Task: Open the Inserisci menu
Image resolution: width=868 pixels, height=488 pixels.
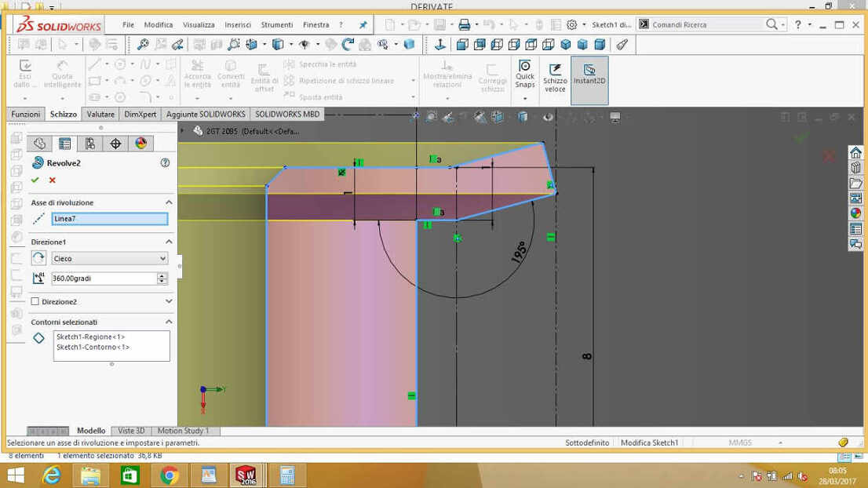Action: click(238, 25)
